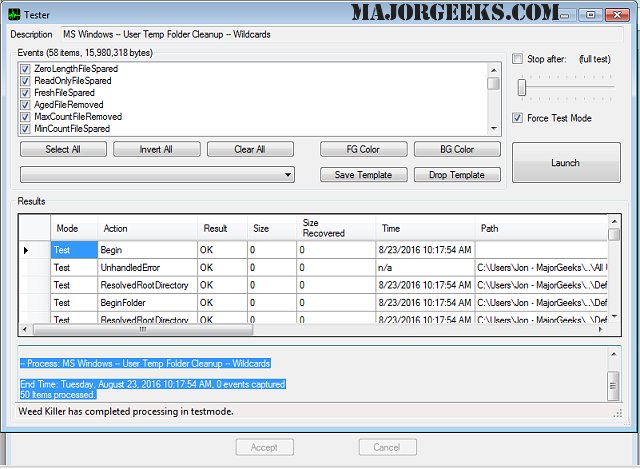
Task: Click the grayed Cancel button
Action: (387, 447)
